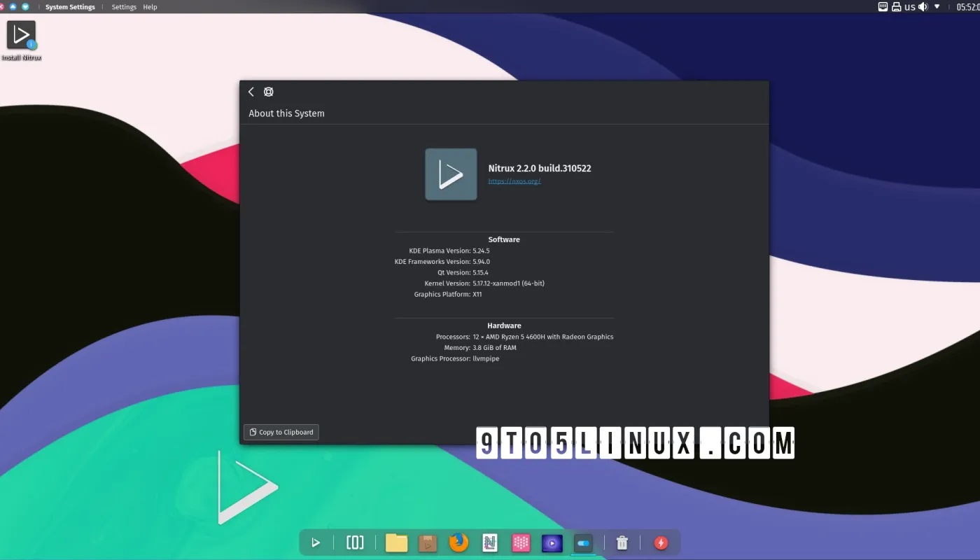
Task: Open the https://nxos.org/ link
Action: coord(514,181)
